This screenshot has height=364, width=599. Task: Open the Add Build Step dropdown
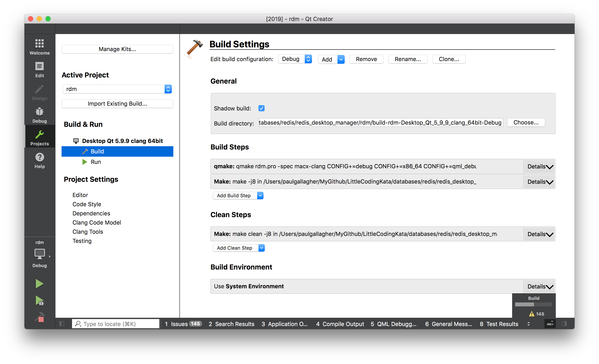click(238, 195)
